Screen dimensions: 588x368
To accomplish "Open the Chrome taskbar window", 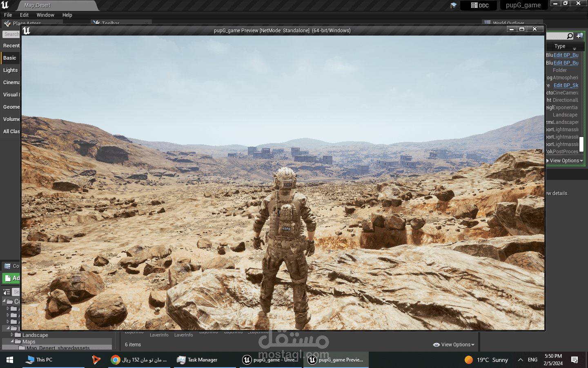I will click(139, 360).
